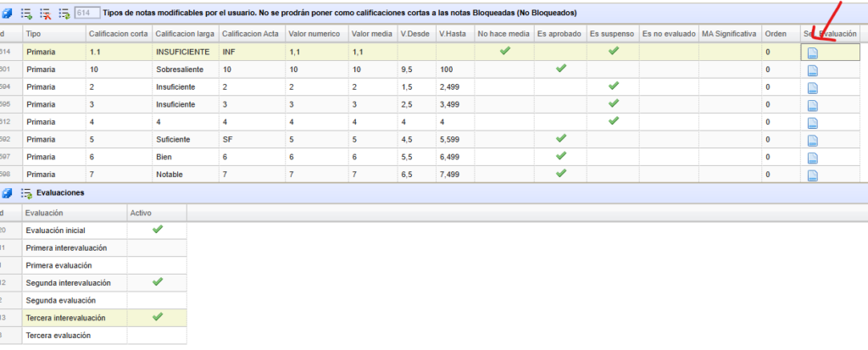Click the Tipo column header
The width and height of the screenshot is (868, 350).
pos(53,34)
